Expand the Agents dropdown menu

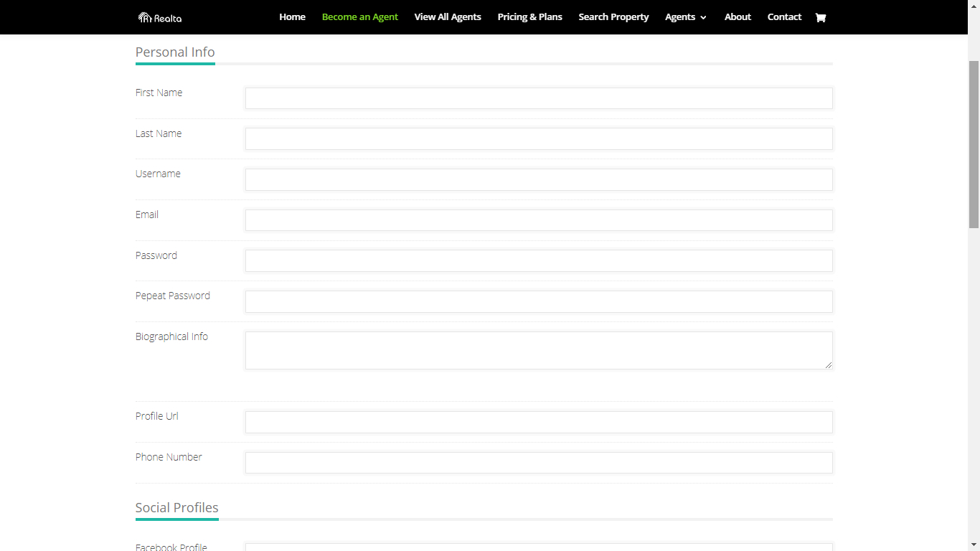[685, 17]
